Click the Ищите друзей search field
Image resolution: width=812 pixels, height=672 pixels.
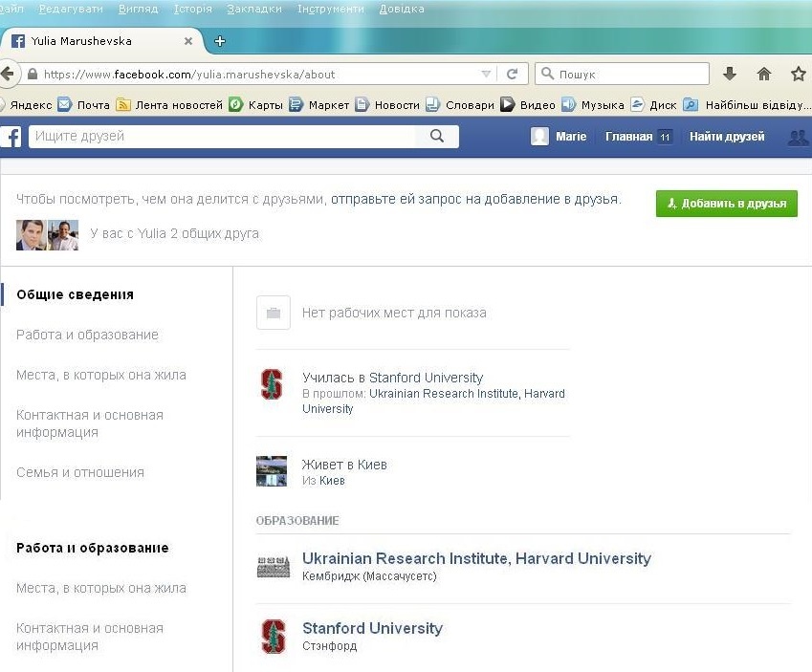pyautogui.click(x=222, y=137)
